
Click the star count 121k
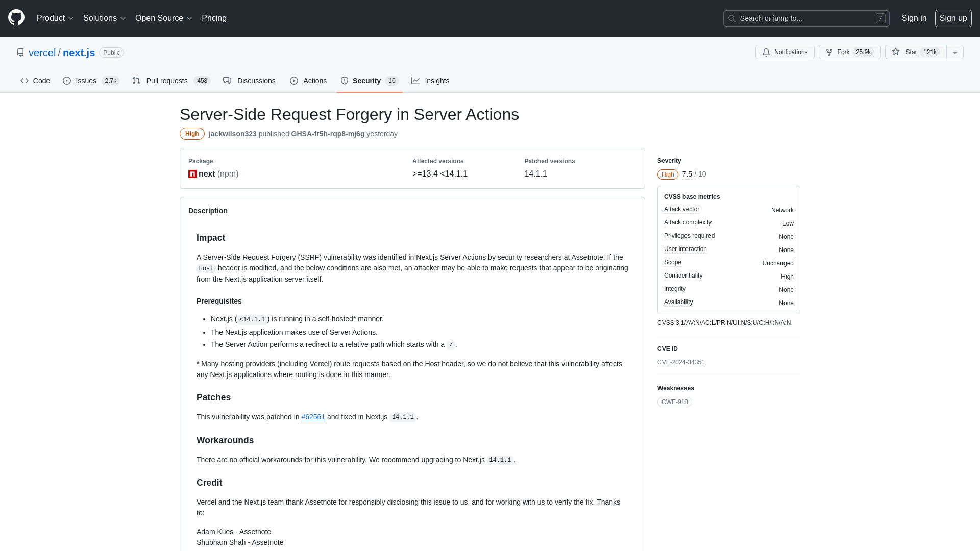pos(929,52)
